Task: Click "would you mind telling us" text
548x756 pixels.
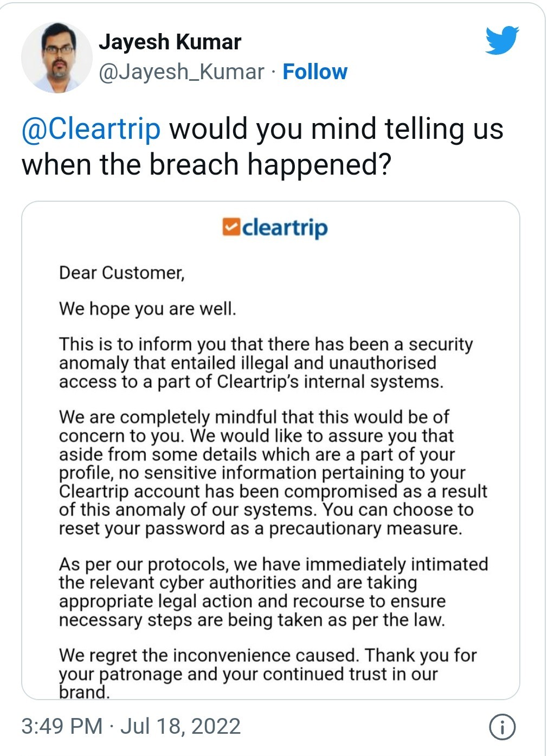Action: tap(336, 129)
